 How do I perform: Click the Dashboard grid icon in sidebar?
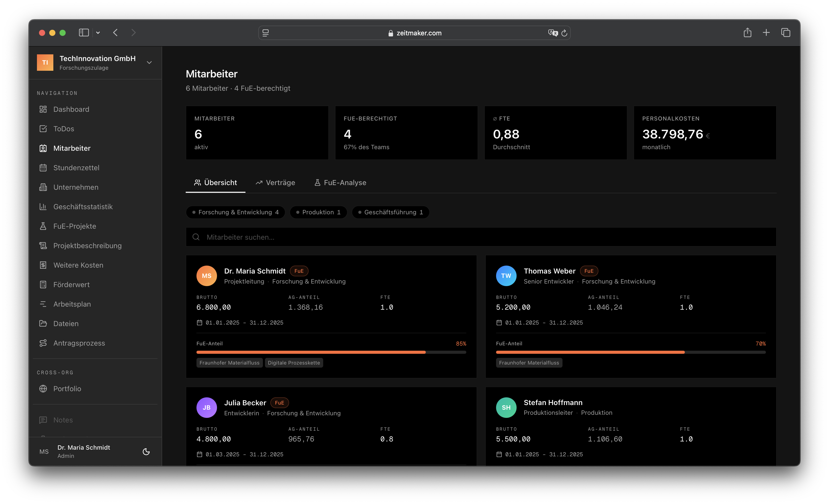(43, 109)
